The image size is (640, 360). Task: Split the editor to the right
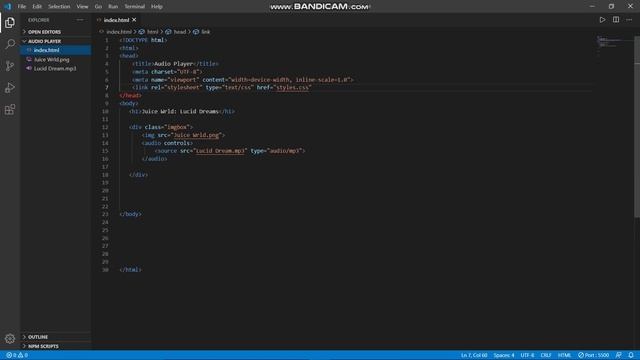point(616,20)
